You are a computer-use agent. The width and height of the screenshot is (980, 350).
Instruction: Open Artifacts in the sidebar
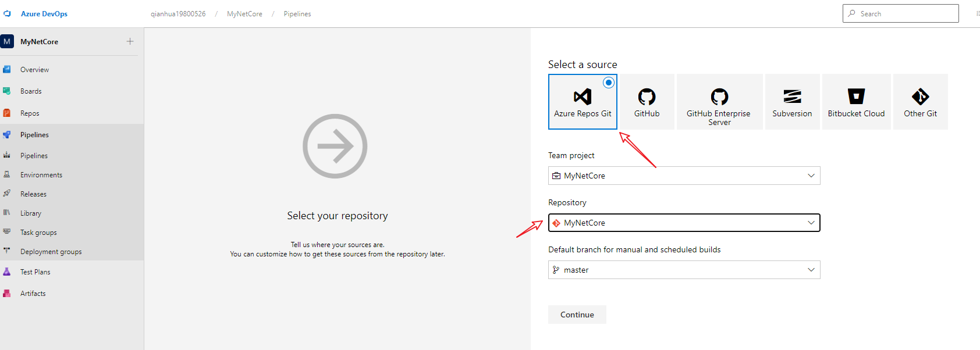33,294
